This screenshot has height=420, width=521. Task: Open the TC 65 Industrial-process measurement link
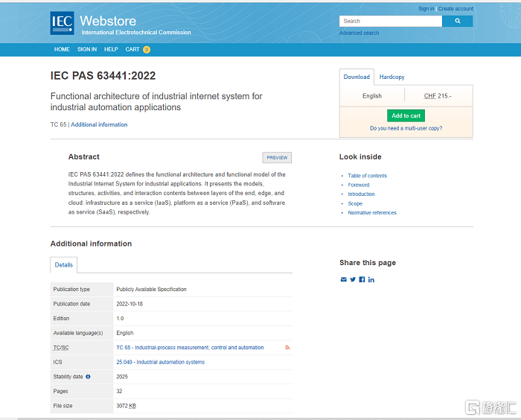pyautogui.click(x=190, y=348)
